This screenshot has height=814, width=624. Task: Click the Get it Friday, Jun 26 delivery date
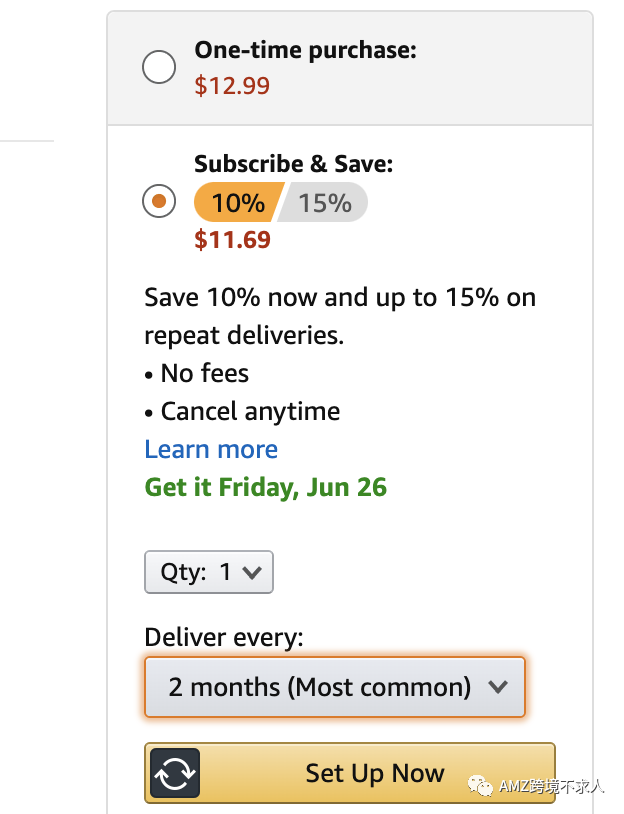[265, 487]
